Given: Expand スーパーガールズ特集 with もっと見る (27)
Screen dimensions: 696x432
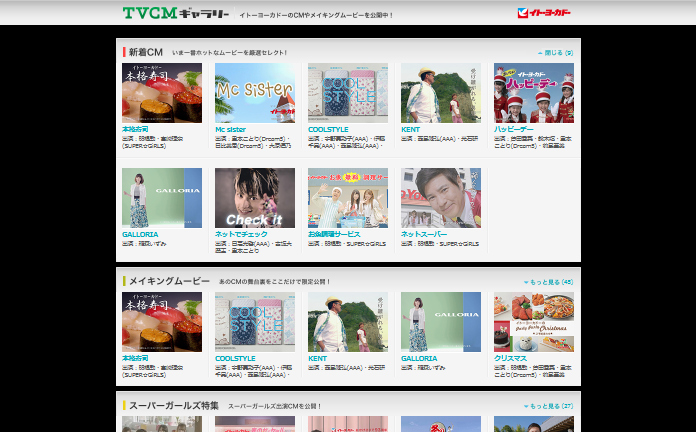Looking at the screenshot, I should coord(549,406).
